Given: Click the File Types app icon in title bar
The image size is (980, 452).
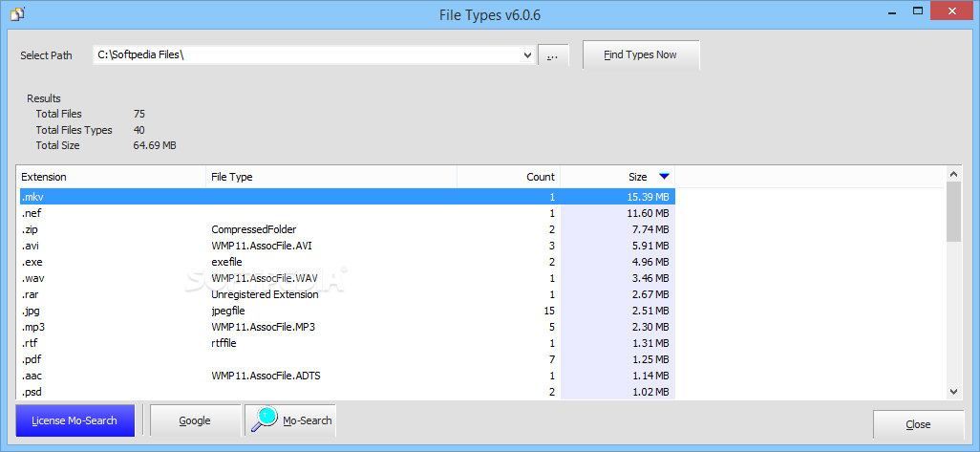Looking at the screenshot, I should coord(17,13).
